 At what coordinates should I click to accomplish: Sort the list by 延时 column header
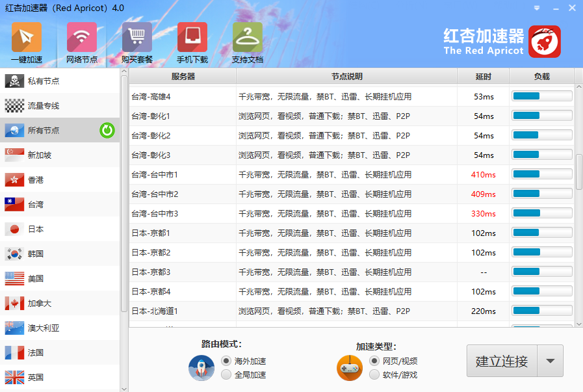coord(483,77)
